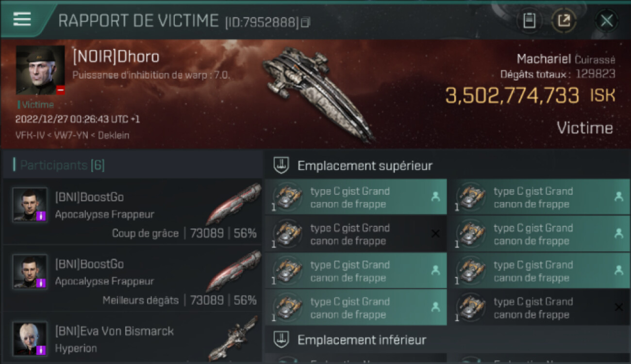
Task: Copy the kill report ID 7952888
Action: (x=305, y=22)
